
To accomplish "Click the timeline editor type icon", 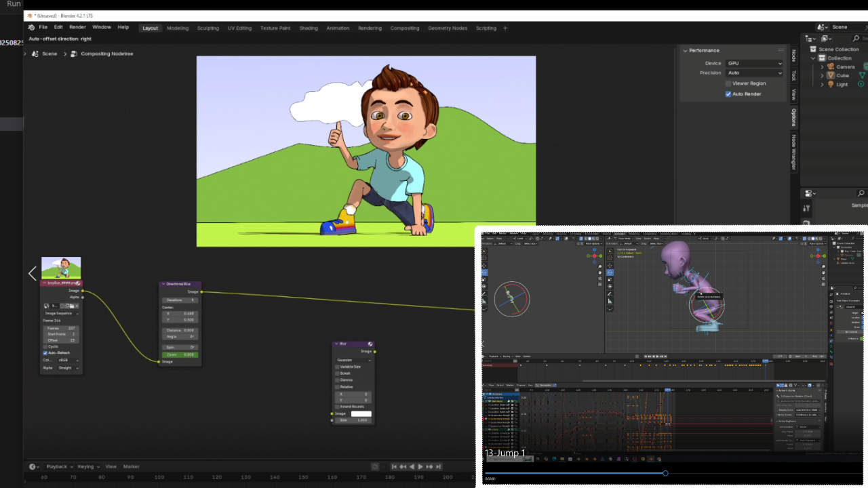I will (33, 466).
